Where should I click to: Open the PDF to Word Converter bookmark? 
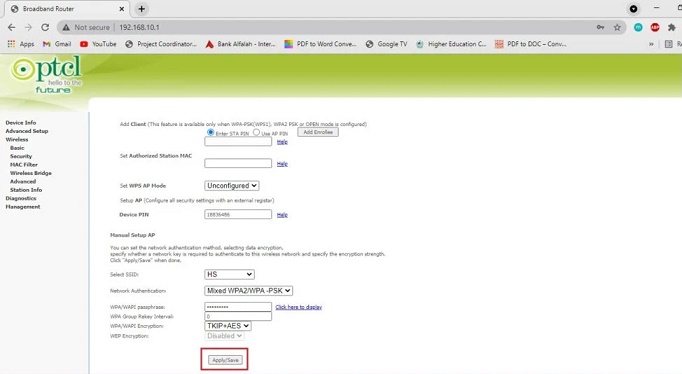[320, 44]
